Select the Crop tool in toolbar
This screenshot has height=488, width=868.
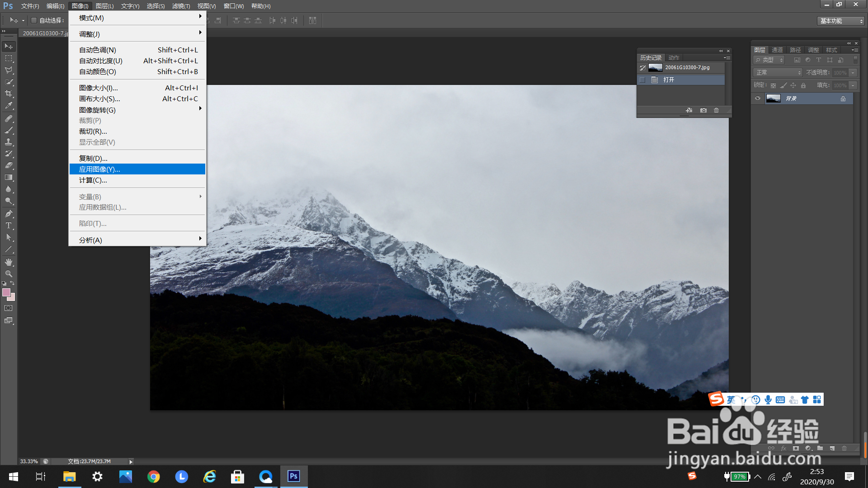click(9, 94)
